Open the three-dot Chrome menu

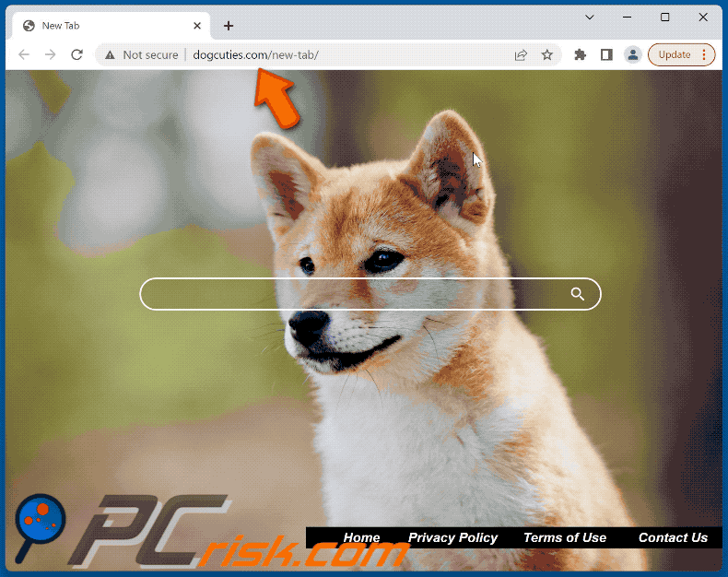click(x=704, y=54)
